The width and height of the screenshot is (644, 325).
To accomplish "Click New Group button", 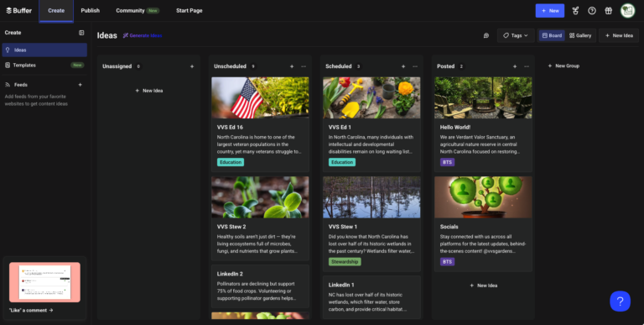I will click(x=563, y=66).
